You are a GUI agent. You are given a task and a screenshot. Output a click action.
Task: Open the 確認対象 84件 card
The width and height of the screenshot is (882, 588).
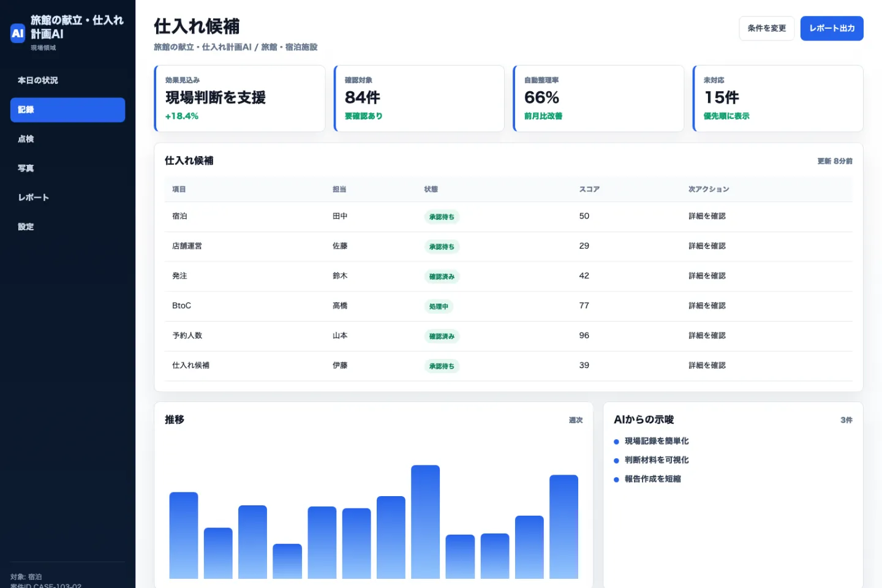pyautogui.click(x=419, y=99)
